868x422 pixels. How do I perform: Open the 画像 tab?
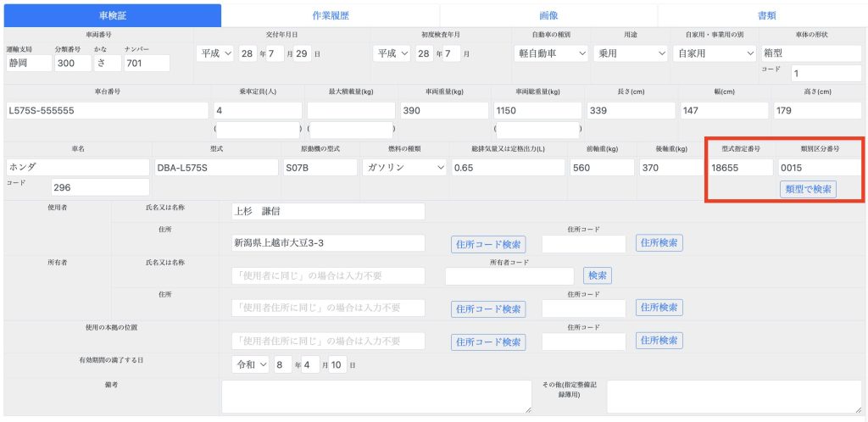(548, 15)
